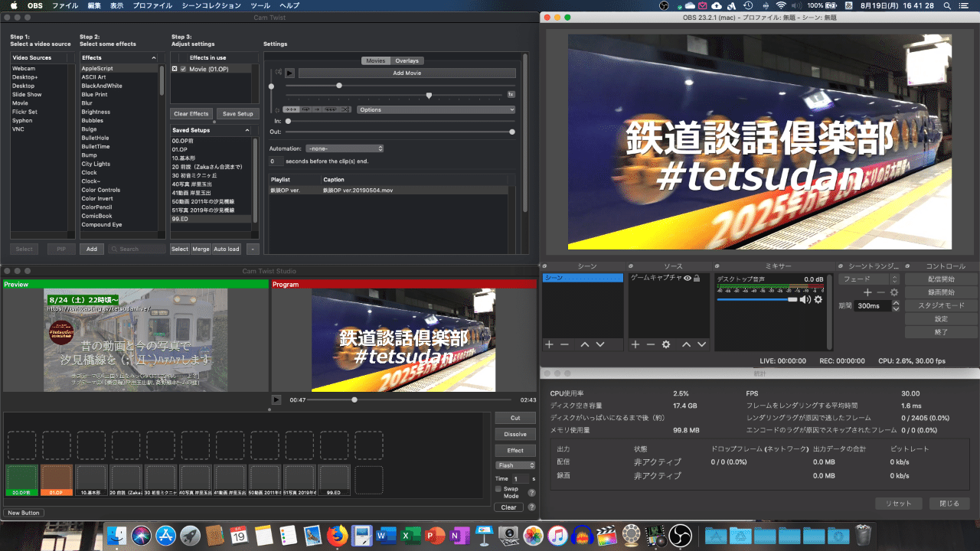Open Microsoft Word from the Dock
Screen dimensions: 980x551
tap(384, 535)
